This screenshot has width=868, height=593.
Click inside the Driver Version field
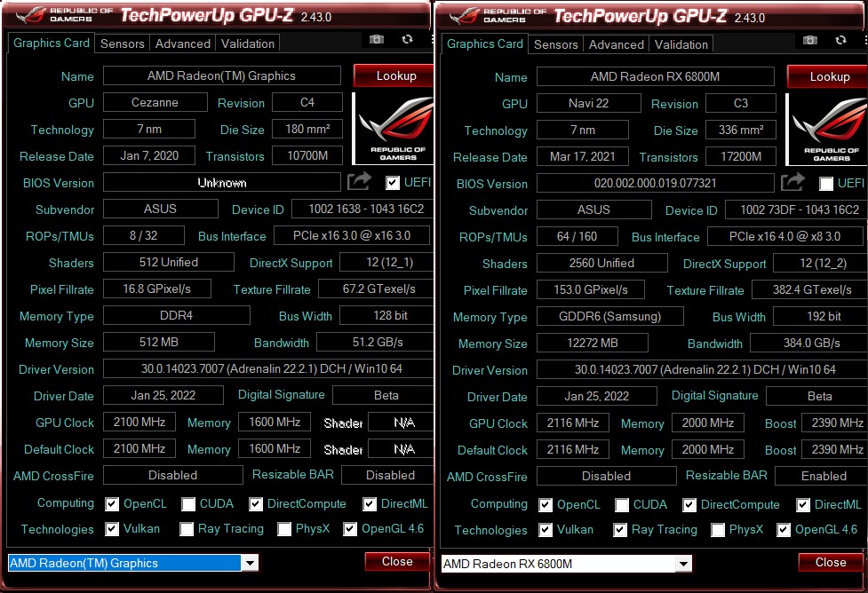pyautogui.click(x=222, y=369)
